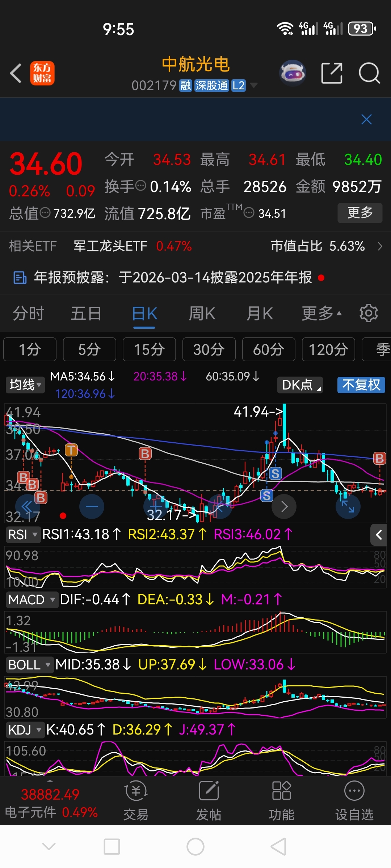The height and width of the screenshot is (868, 391).
Task: Select the 1分 period button
Action: 30,349
